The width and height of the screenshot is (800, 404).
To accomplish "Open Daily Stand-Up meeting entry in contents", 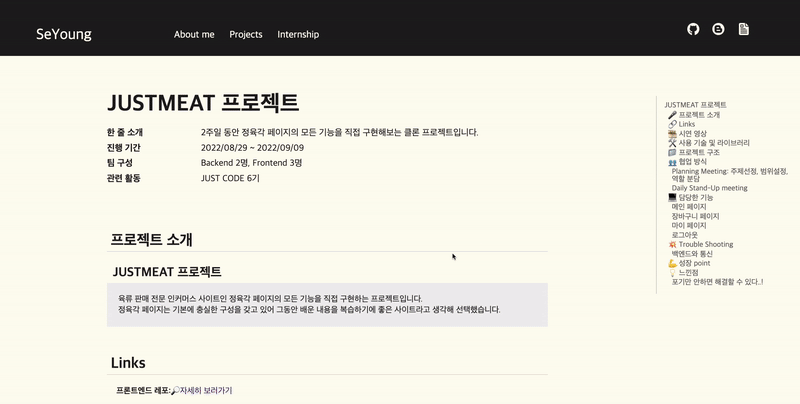I will point(709,188).
